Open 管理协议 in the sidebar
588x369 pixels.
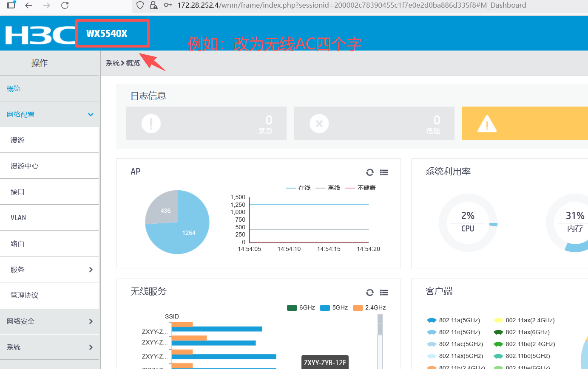pos(49,296)
